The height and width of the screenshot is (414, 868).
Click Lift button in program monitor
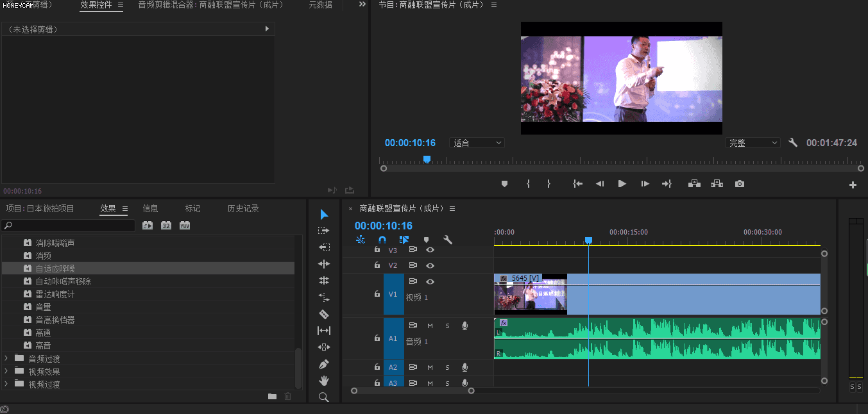[694, 184]
